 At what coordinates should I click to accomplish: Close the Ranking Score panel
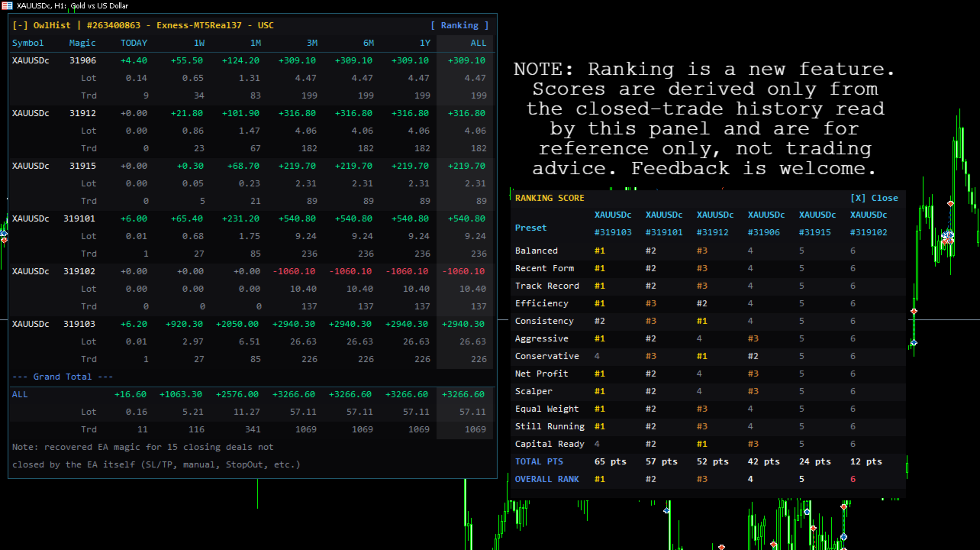[x=874, y=198]
